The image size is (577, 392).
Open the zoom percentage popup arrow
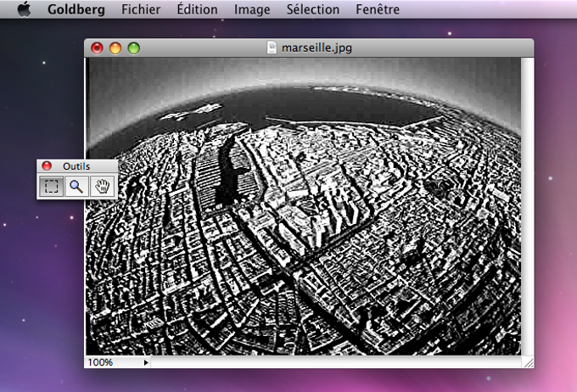pyautogui.click(x=146, y=362)
